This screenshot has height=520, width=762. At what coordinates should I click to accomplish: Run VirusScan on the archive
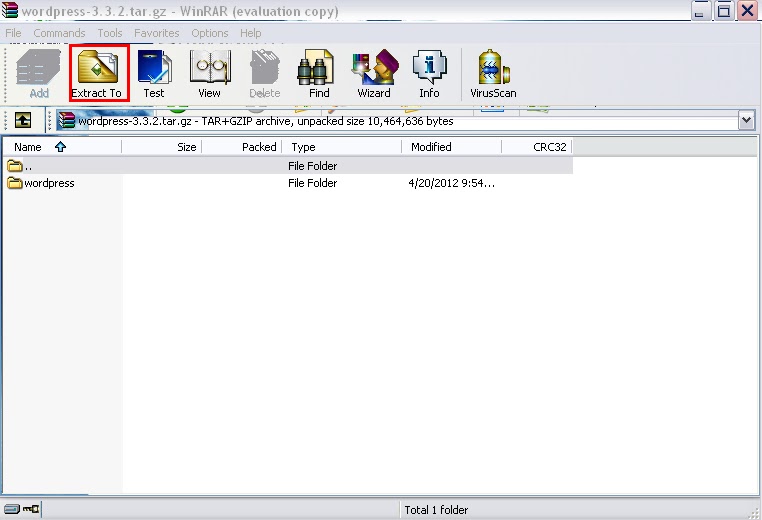click(493, 74)
